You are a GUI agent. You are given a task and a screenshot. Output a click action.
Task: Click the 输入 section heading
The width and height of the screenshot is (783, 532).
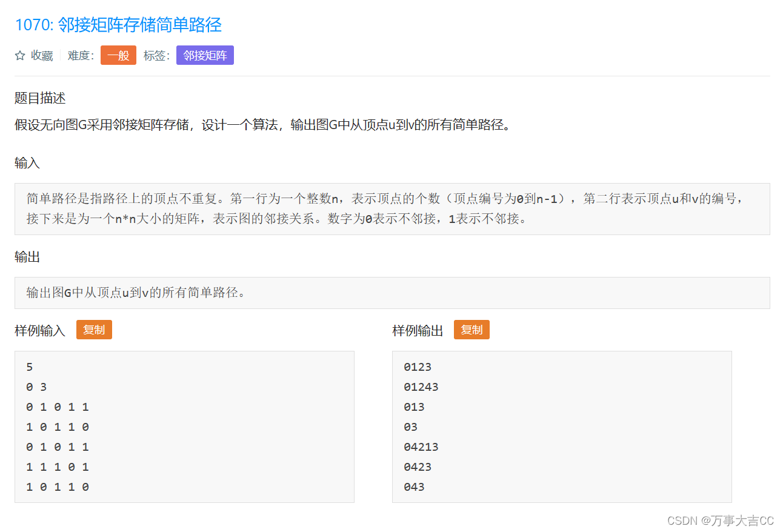pos(27,163)
